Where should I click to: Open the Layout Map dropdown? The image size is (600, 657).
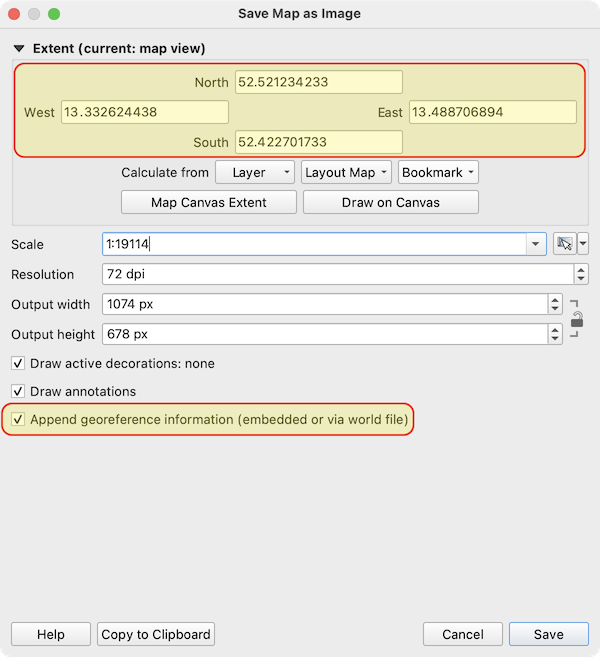[346, 172]
